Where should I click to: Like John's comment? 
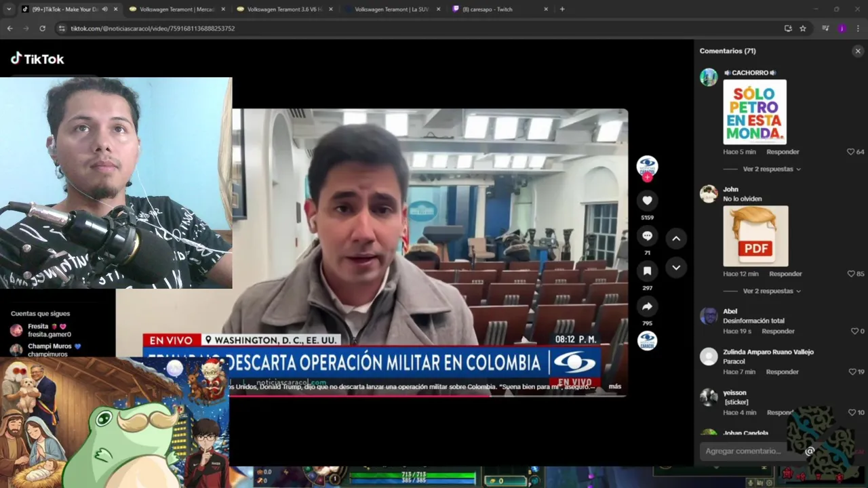point(850,274)
